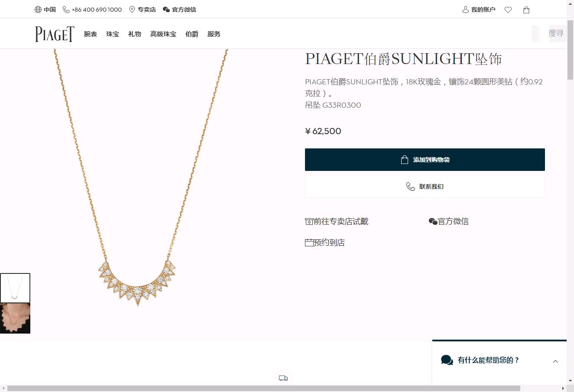Image resolution: width=574 pixels, height=392 pixels.
Task: Click the wishlist heart icon
Action: click(x=508, y=10)
